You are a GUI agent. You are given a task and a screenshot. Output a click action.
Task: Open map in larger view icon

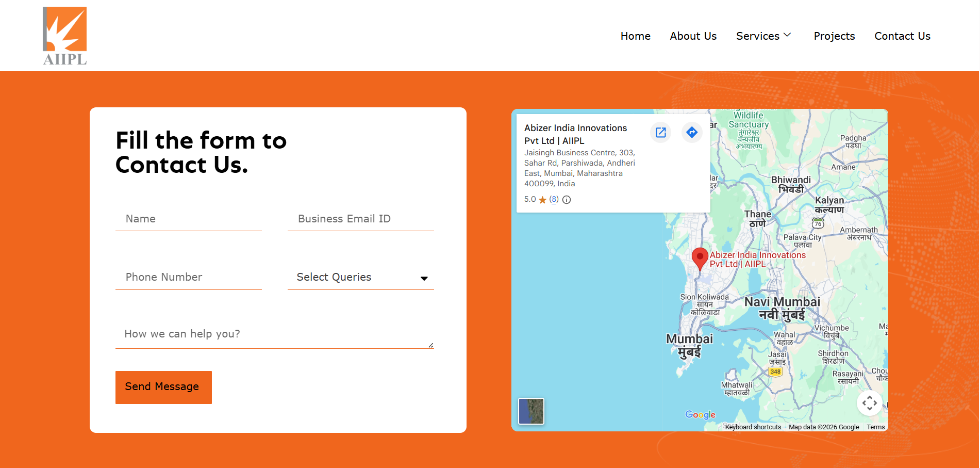click(x=660, y=133)
